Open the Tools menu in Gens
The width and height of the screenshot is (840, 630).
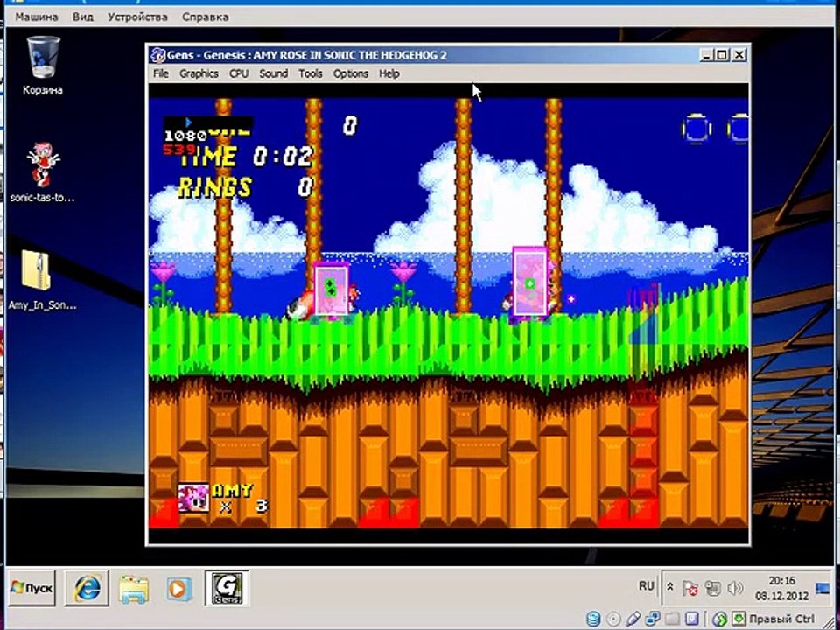[x=310, y=73]
